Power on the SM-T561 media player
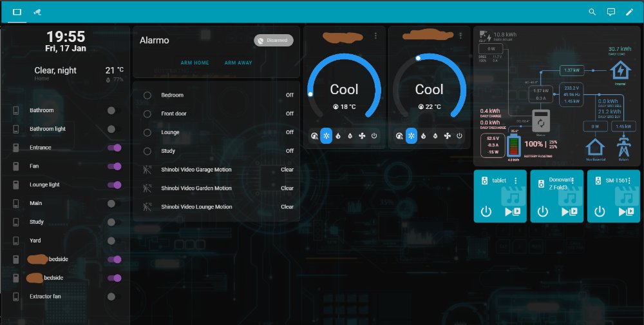644x325 pixels. (600, 212)
